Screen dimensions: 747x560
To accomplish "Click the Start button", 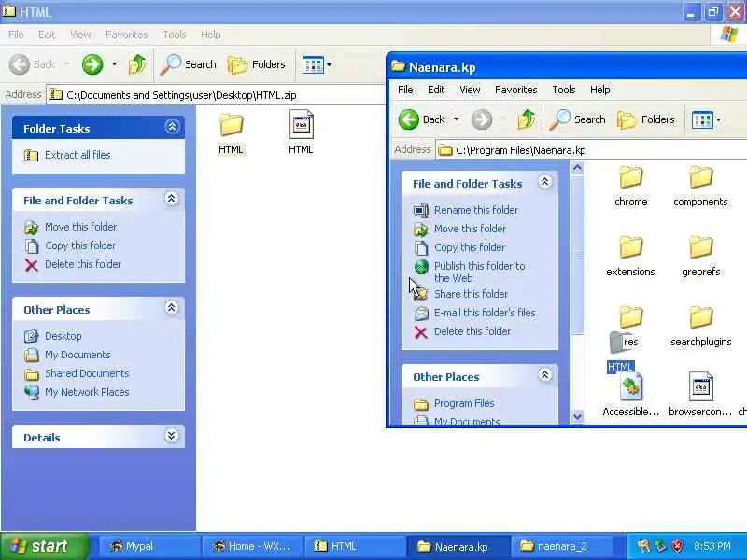I will pyautogui.click(x=44, y=546).
